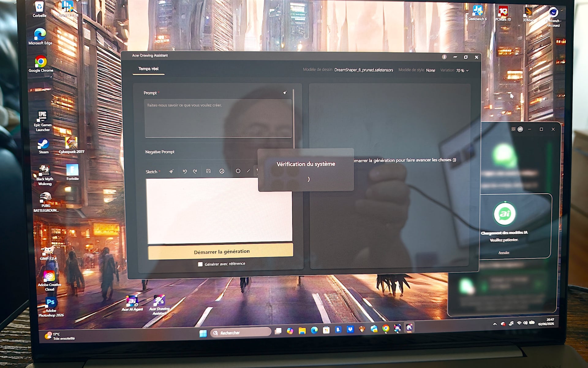Select the line drawing tool
Screen dimensions: 588x368
(x=248, y=171)
